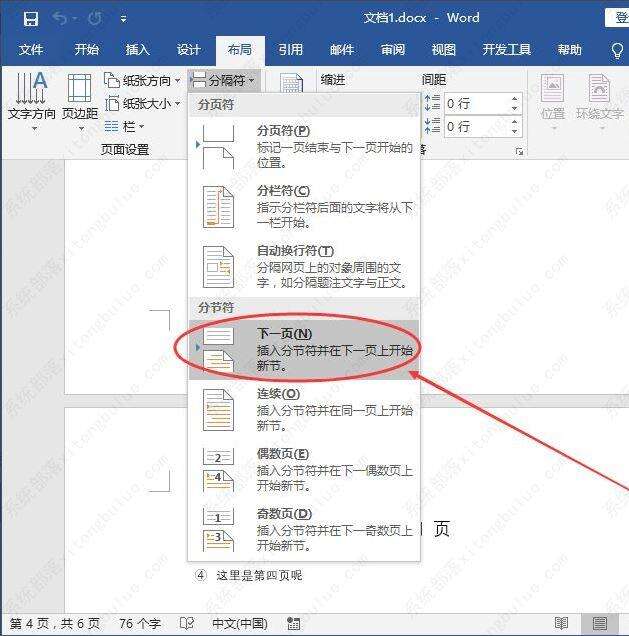
Task: Click the 间距 spacing label
Action: tap(434, 80)
